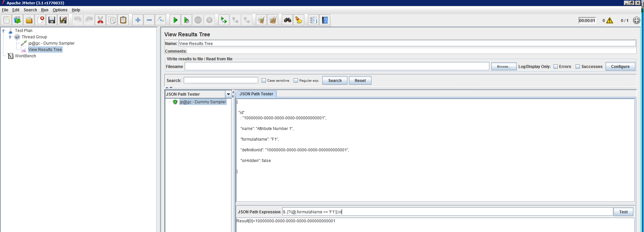Select Test Plan in the tree
The height and width of the screenshot is (232, 644).
pos(23,31)
